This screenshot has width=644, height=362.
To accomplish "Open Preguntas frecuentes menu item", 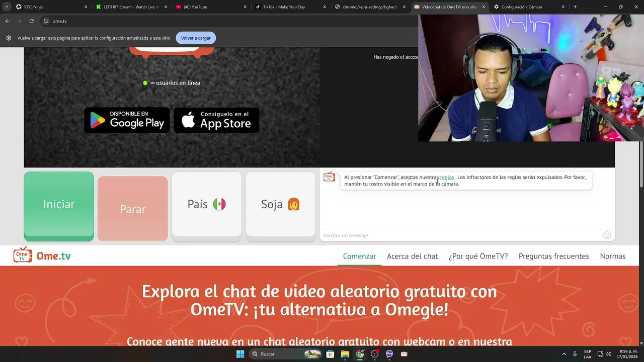I will point(553,256).
